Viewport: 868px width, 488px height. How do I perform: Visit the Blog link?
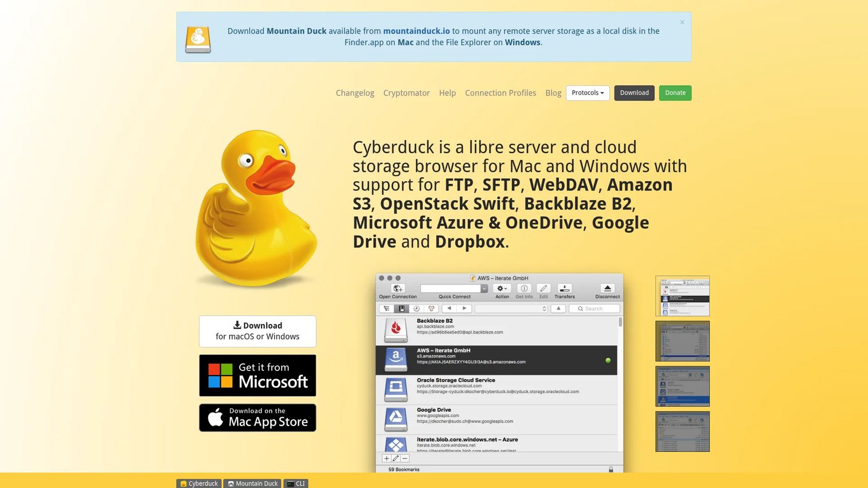[553, 93]
